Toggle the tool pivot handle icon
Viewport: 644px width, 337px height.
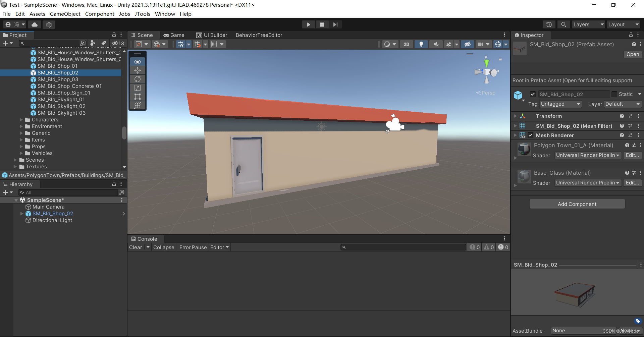(142, 44)
